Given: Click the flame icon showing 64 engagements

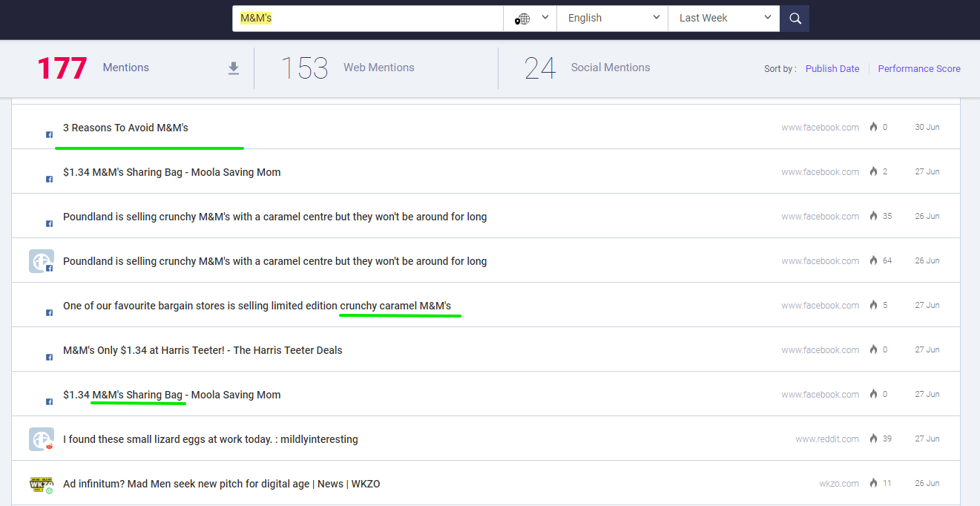Looking at the screenshot, I should pyautogui.click(x=873, y=260).
